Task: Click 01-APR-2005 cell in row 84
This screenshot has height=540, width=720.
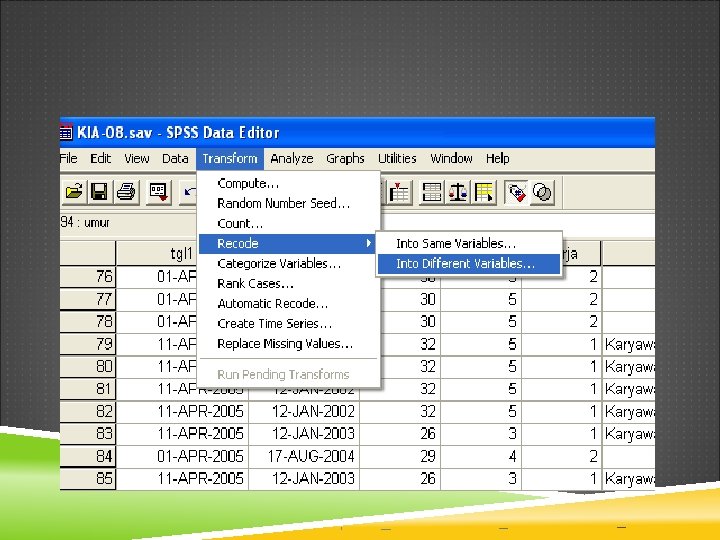Action: coord(182,456)
